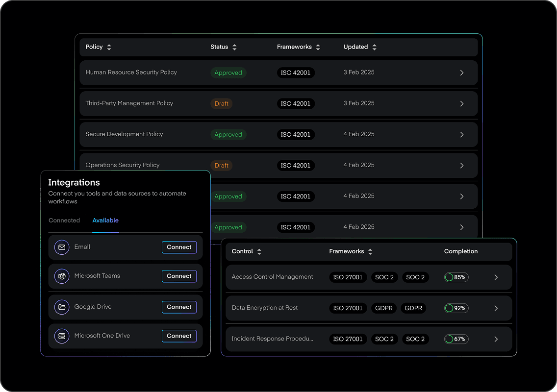Click ISO 42001 tag on Human Resource row
The image size is (557, 392).
[x=296, y=73]
